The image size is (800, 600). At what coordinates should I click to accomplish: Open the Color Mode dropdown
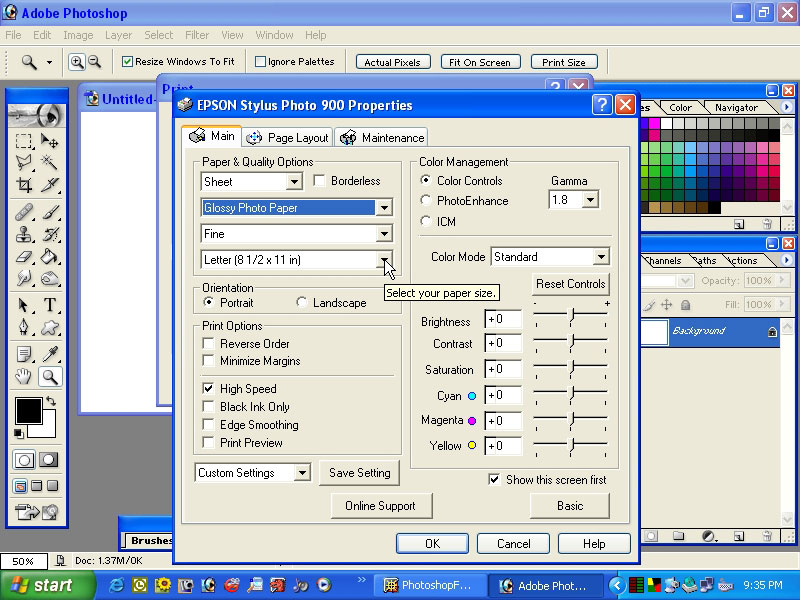click(601, 257)
